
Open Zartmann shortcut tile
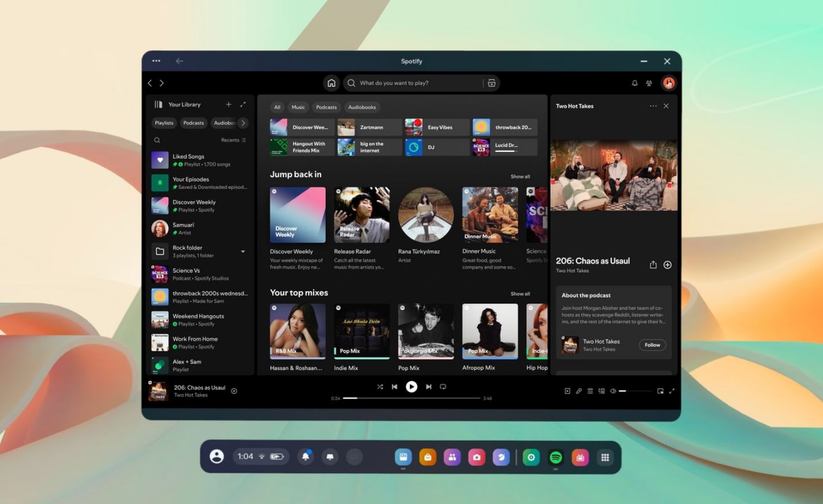coord(369,127)
